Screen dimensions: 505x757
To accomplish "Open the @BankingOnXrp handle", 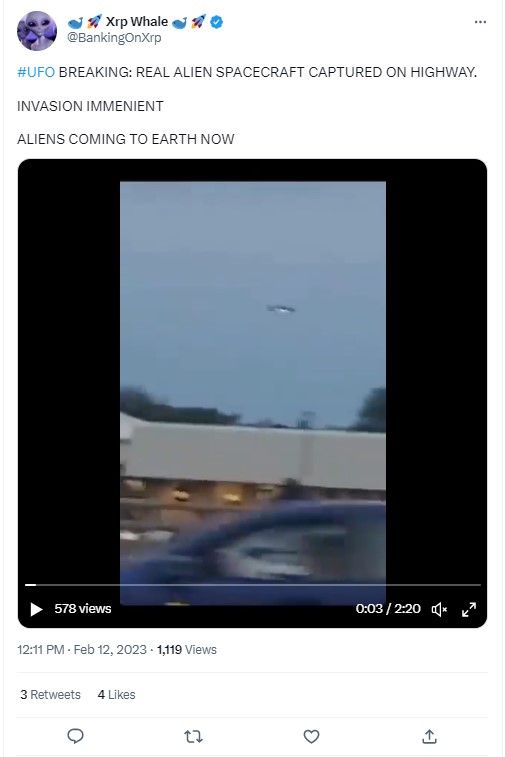I will coord(114,38).
